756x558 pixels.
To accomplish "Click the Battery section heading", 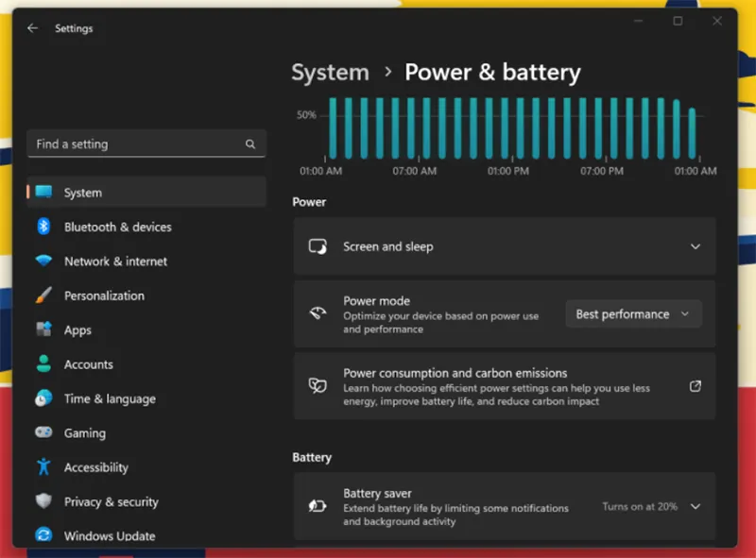I will 312,457.
